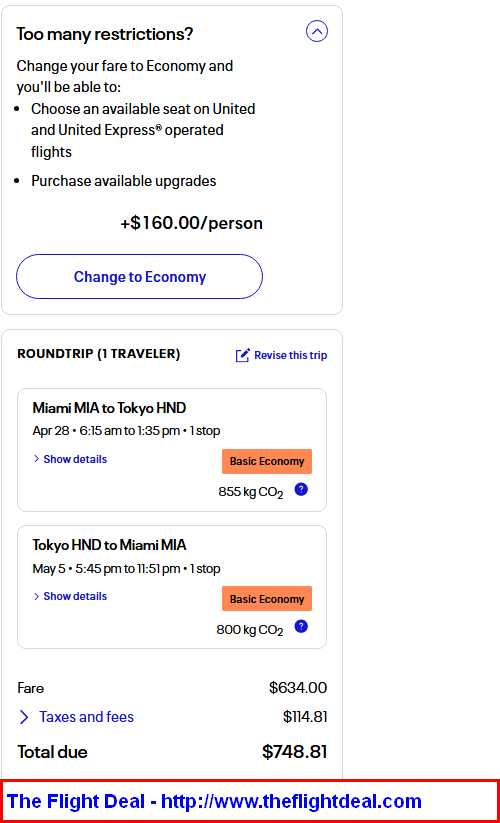This screenshot has width=500, height=823.
Task: Click the Change to Economy button
Action: (140, 277)
